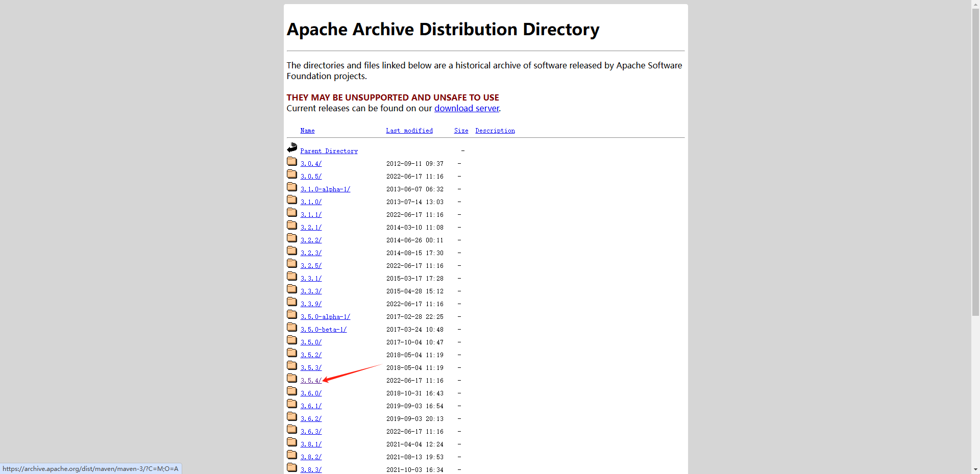Click the folder icon for 3.6.0/

point(292,391)
